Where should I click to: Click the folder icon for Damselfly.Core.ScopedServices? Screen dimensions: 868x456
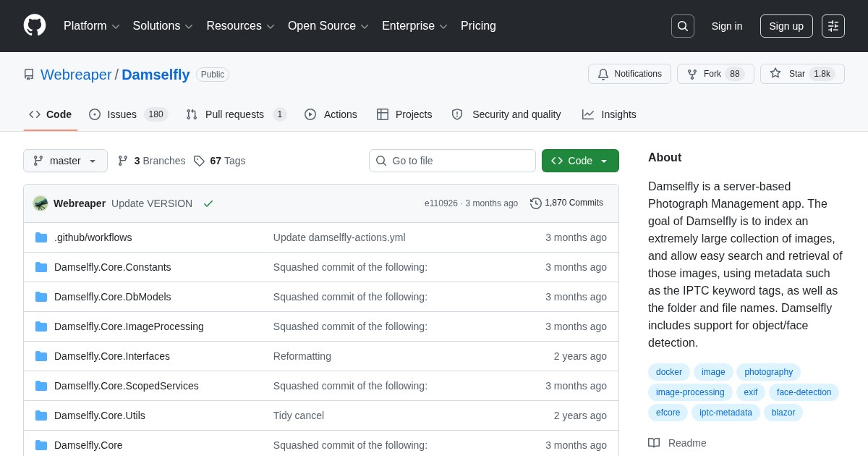point(41,386)
